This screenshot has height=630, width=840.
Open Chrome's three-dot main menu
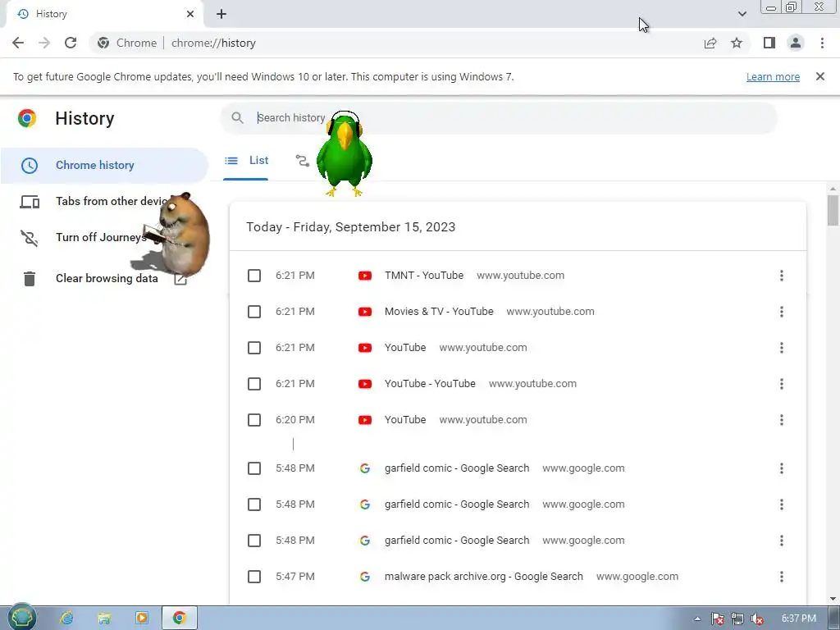822,43
